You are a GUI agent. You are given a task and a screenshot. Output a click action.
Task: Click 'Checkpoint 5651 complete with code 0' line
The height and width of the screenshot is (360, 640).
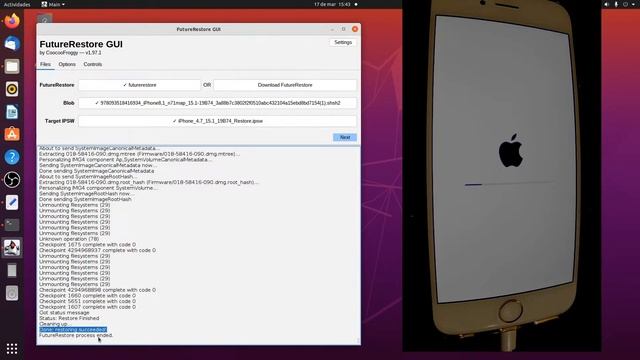click(87, 301)
